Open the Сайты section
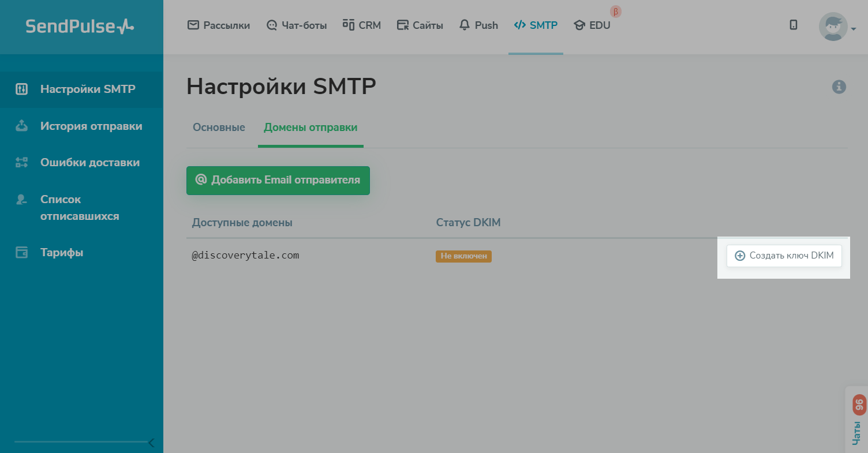The image size is (868, 453). pos(420,25)
